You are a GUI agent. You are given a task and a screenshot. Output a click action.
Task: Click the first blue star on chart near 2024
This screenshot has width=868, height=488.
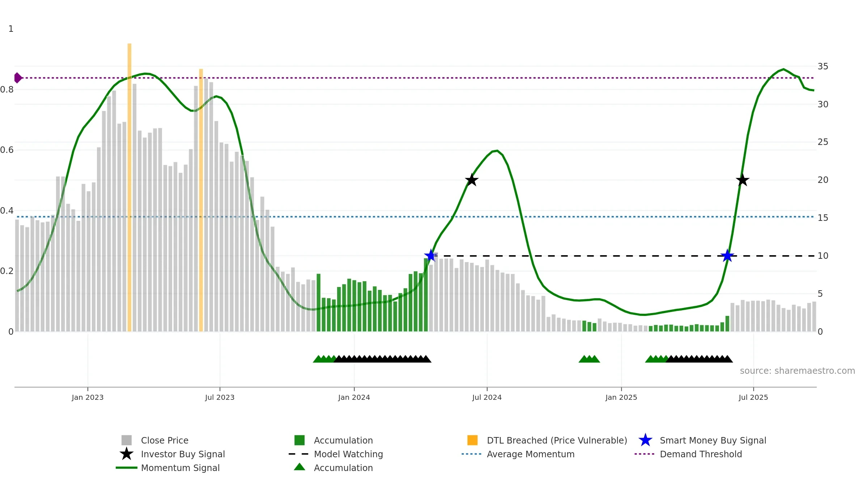tap(431, 256)
